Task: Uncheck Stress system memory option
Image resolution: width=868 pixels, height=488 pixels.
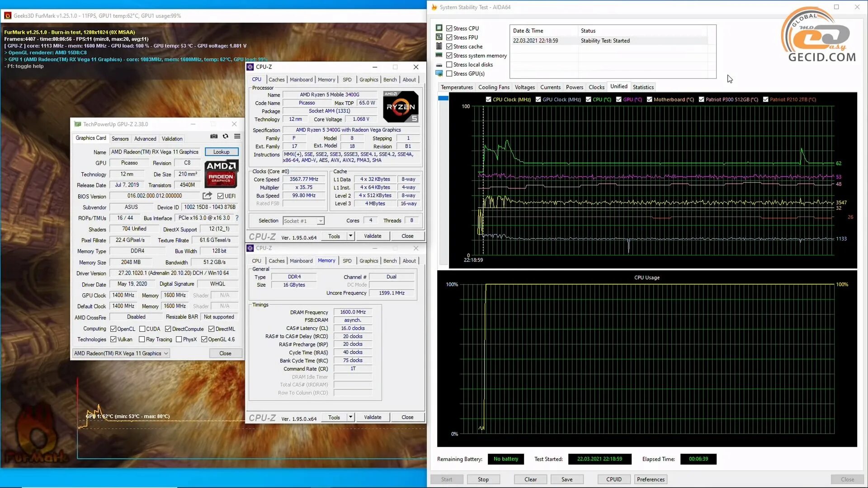Action: [x=449, y=56]
